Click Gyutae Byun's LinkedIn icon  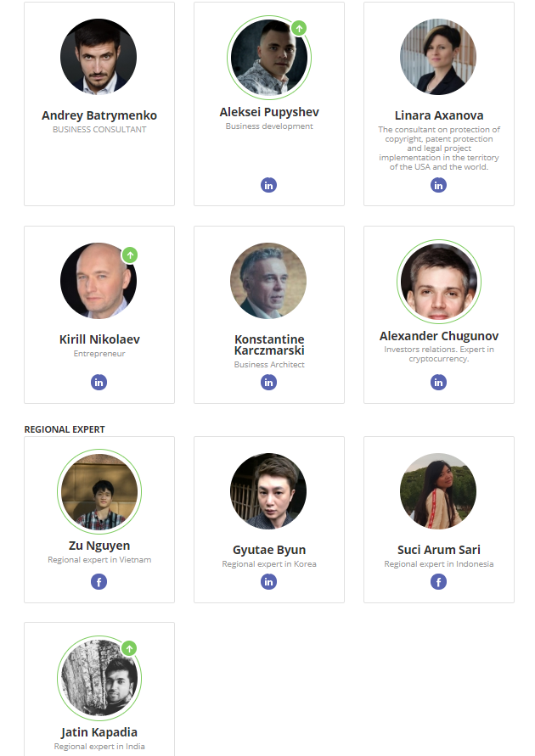pos(268,582)
